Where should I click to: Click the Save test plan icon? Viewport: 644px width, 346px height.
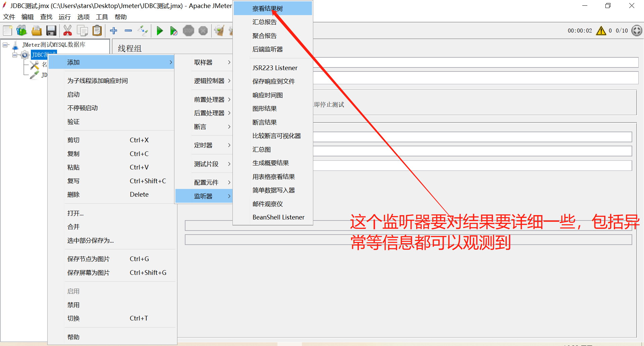51,30
